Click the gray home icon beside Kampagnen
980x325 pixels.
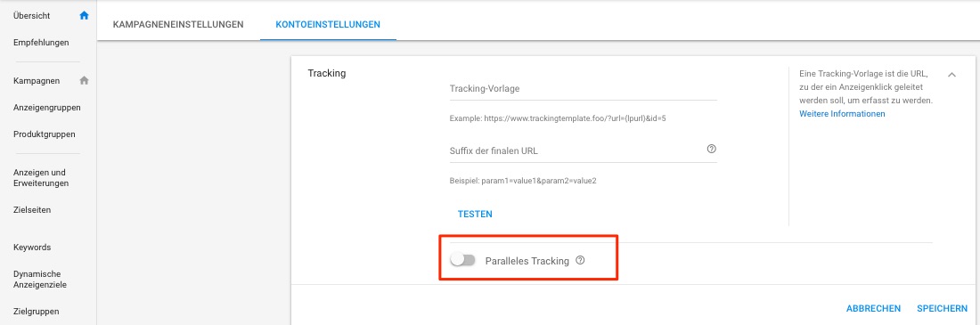[x=85, y=81]
